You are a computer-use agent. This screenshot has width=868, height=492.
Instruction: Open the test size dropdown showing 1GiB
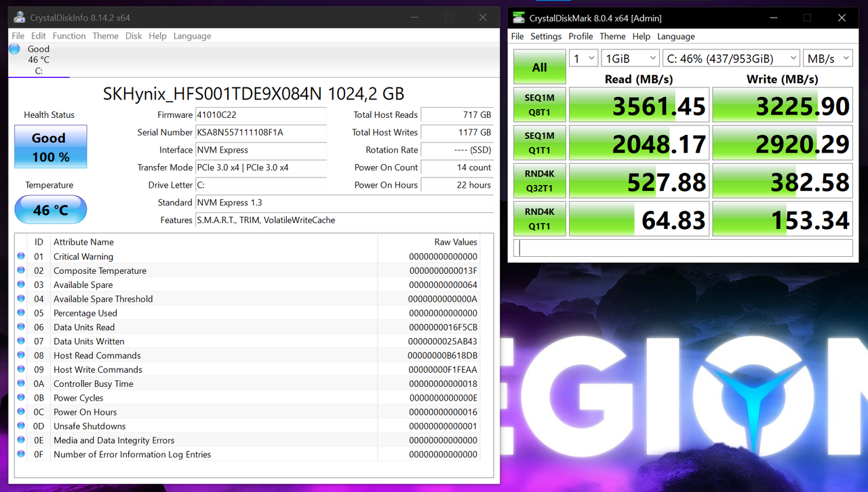[x=630, y=58]
